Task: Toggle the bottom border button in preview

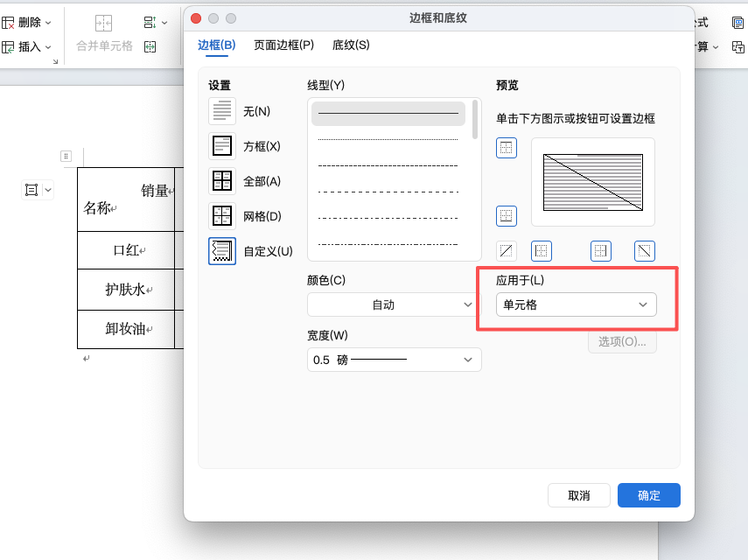Action: 507,215
